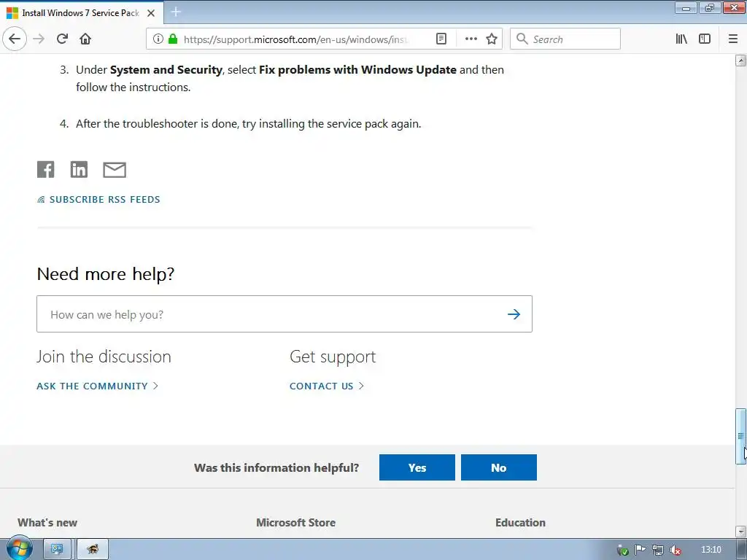Click the 'Need more help?' heading
Image resolution: width=747 pixels, height=560 pixels.
[x=106, y=274]
